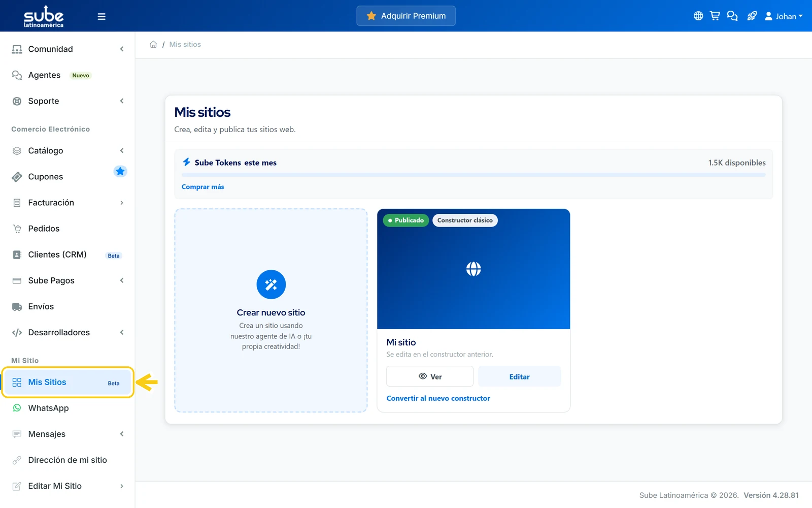Click Adquirir Premium button

406,16
